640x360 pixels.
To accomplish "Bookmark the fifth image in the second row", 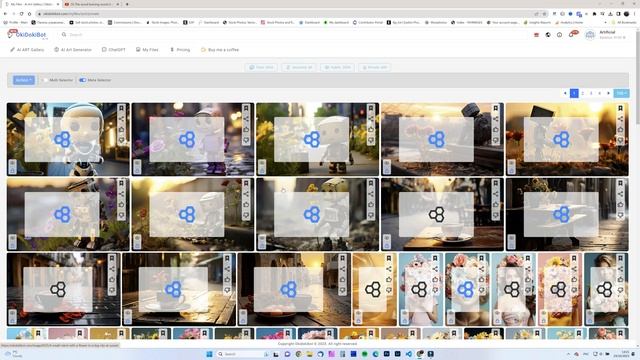I will (x=620, y=183).
